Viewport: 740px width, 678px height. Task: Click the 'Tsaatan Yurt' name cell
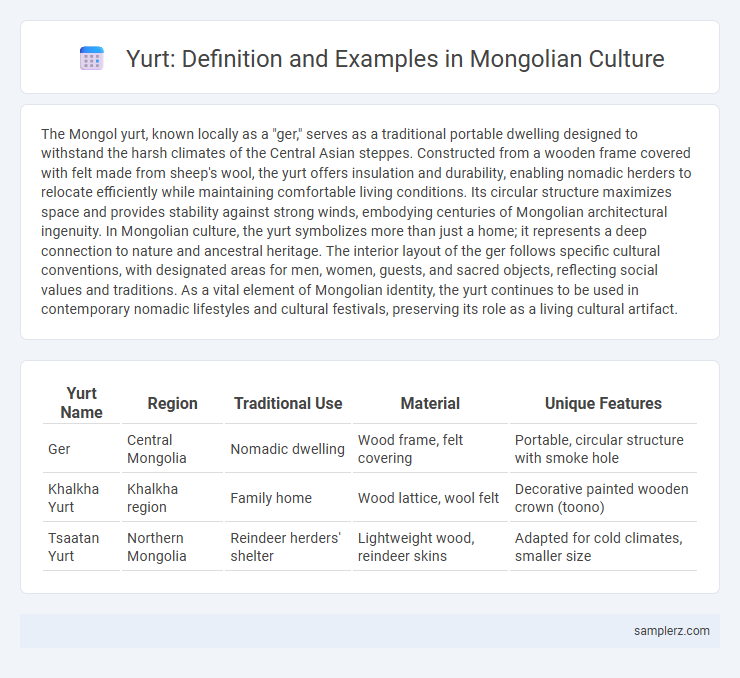[82, 547]
